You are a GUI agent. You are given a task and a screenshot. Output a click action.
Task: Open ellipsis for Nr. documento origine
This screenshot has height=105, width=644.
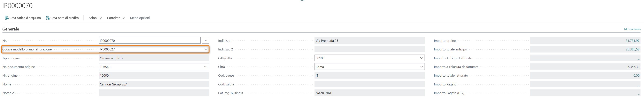[x=205, y=67]
